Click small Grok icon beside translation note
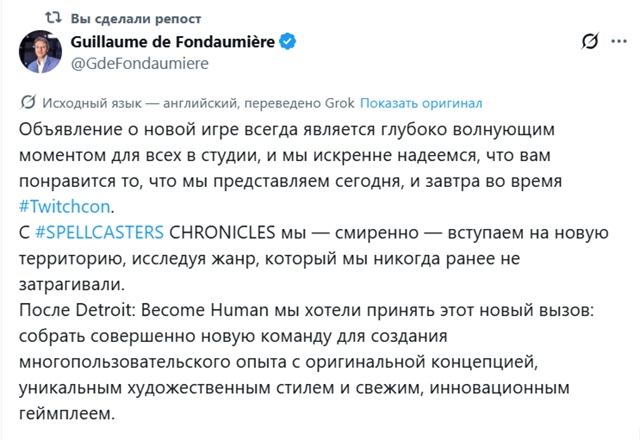Viewport: 640px width, 440px height. pyautogui.click(x=26, y=103)
